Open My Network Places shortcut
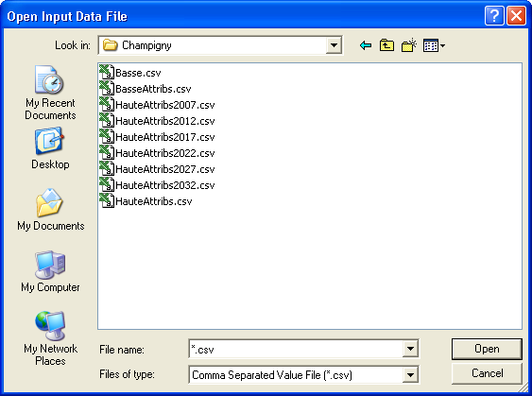532x396 pixels. (x=50, y=338)
